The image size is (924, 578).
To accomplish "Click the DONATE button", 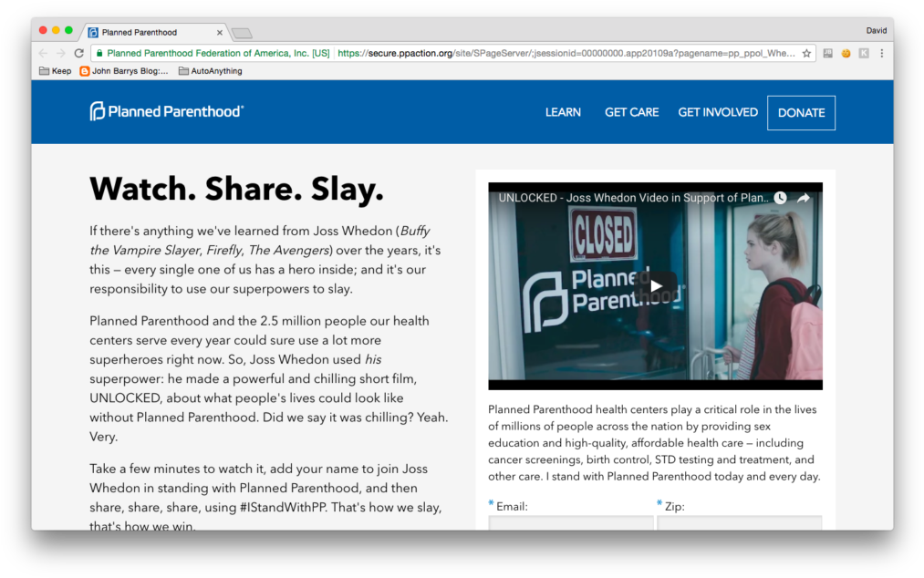I will (801, 112).
